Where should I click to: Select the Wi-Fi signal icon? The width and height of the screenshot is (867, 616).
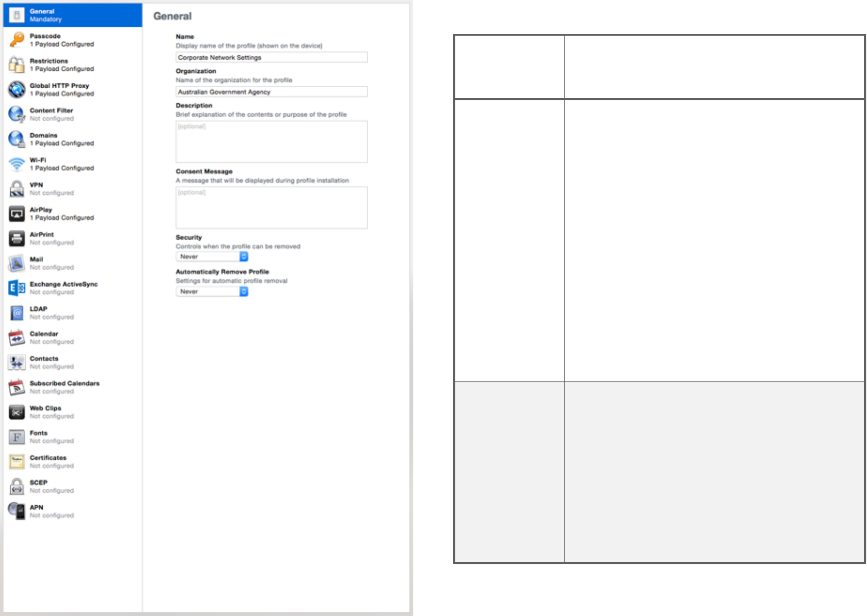(17, 164)
